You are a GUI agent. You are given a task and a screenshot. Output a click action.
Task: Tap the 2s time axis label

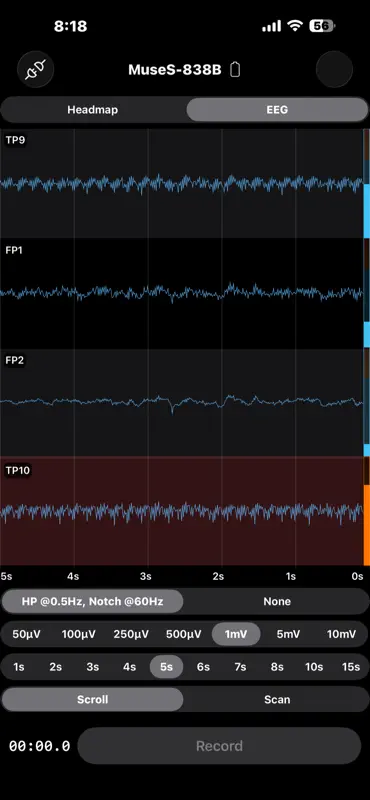point(218,576)
